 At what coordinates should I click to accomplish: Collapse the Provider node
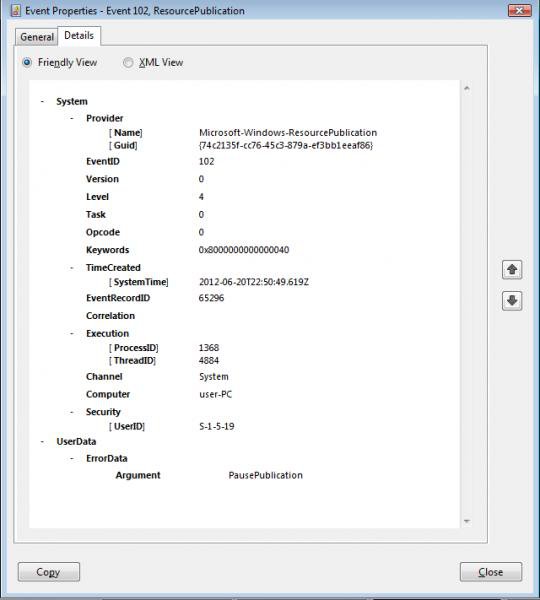click(x=72, y=119)
